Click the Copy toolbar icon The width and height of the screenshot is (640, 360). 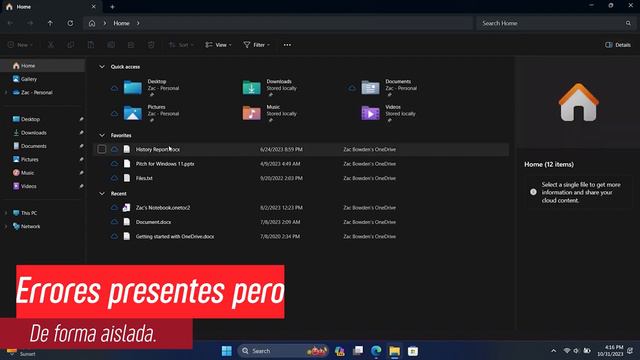click(71, 45)
